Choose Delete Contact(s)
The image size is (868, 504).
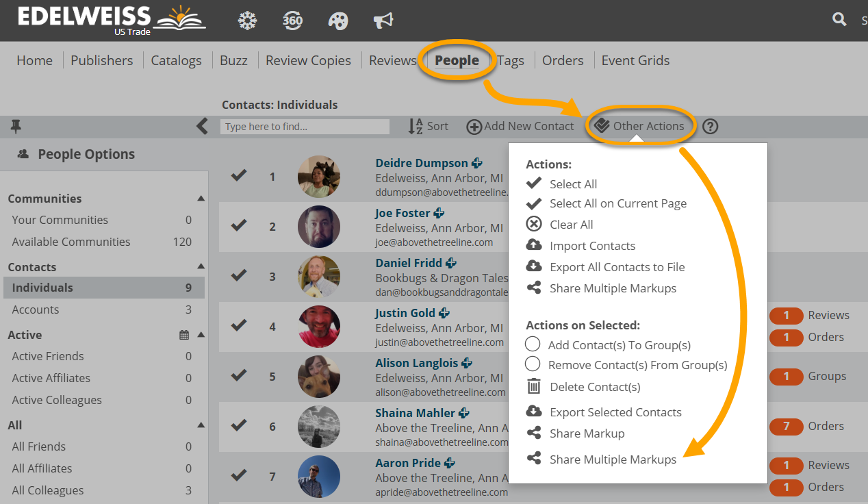pos(583,387)
